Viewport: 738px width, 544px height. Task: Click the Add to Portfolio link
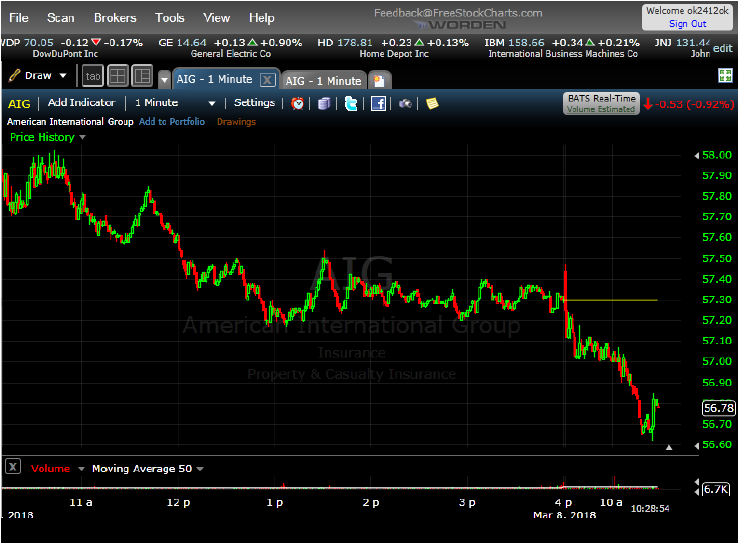(172, 121)
